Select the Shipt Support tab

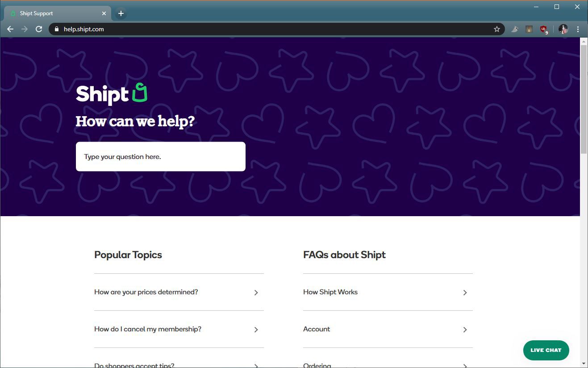[x=58, y=13]
